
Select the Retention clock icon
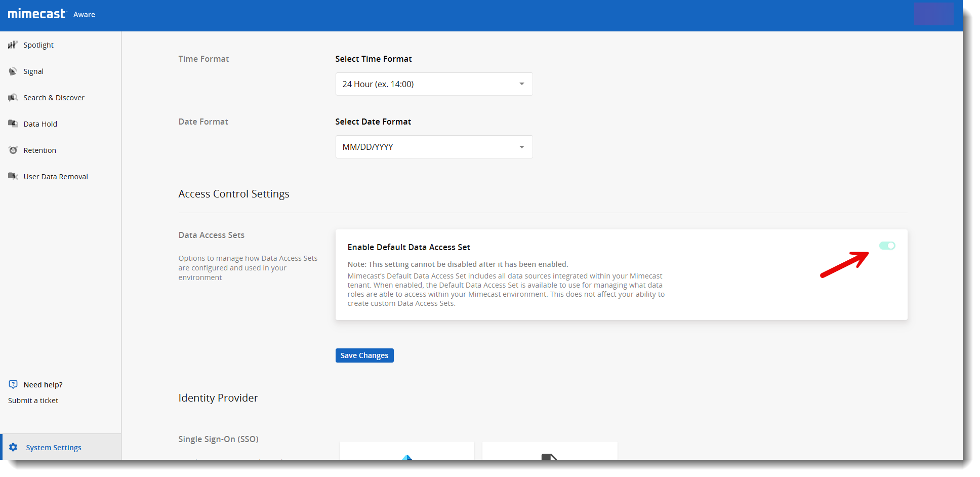pyautogui.click(x=13, y=150)
